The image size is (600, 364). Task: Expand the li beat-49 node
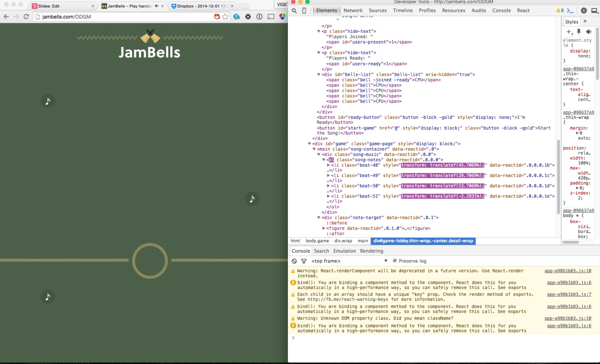[x=328, y=176]
